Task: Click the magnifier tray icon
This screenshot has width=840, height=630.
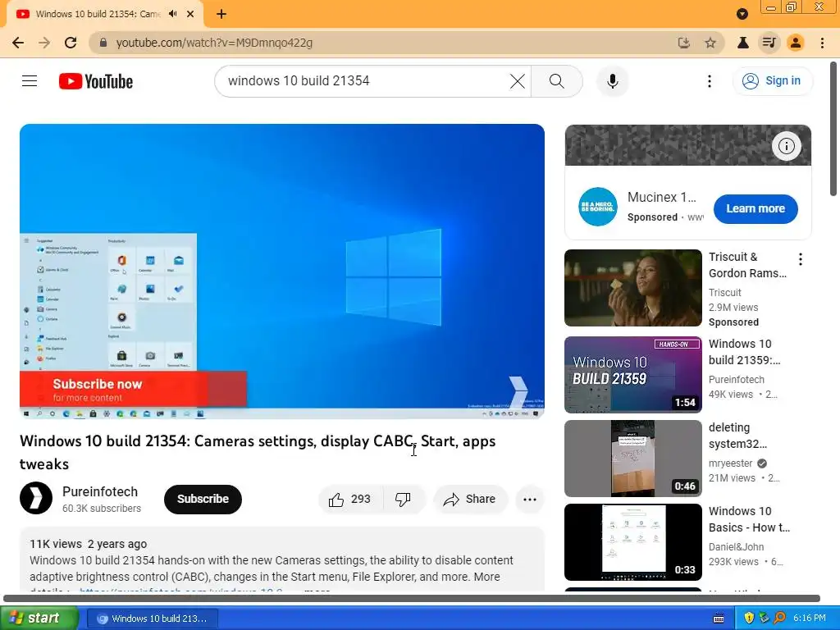Action: click(x=779, y=619)
